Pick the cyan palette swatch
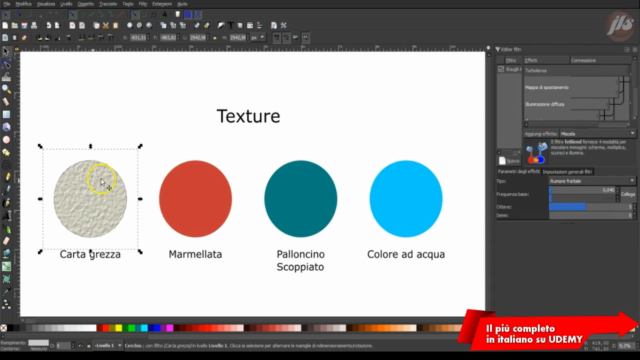The height and width of the screenshot is (360, 640). click(x=144, y=328)
